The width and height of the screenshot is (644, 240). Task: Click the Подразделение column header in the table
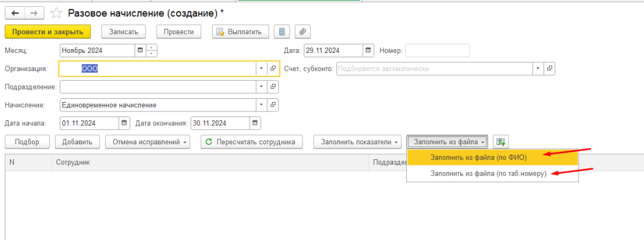388,163
